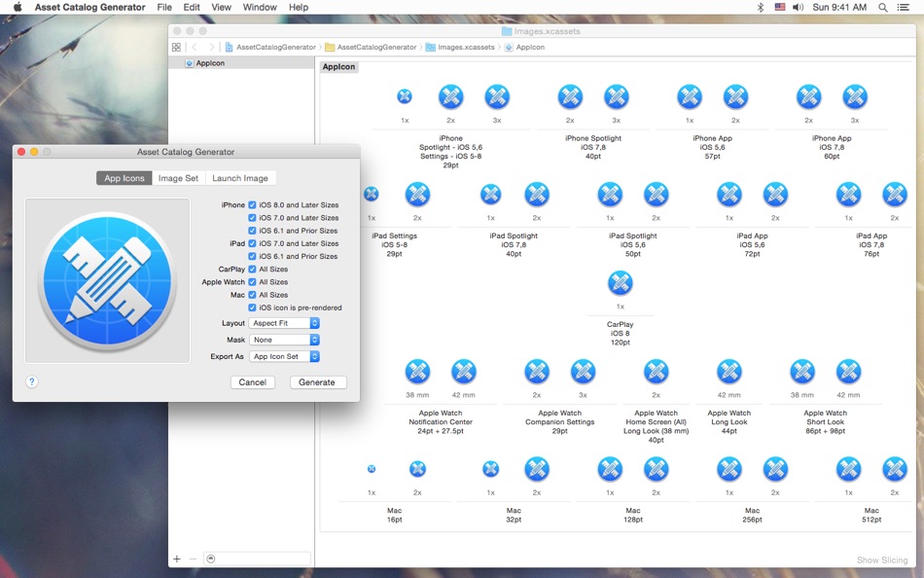The width and height of the screenshot is (924, 578).
Task: Click the large app icon preview well
Action: point(107,281)
